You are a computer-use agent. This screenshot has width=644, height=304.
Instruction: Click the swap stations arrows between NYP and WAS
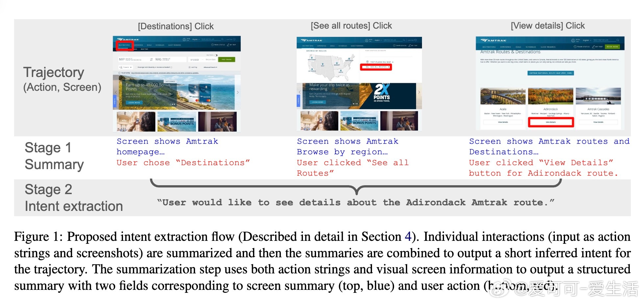[x=151, y=60]
